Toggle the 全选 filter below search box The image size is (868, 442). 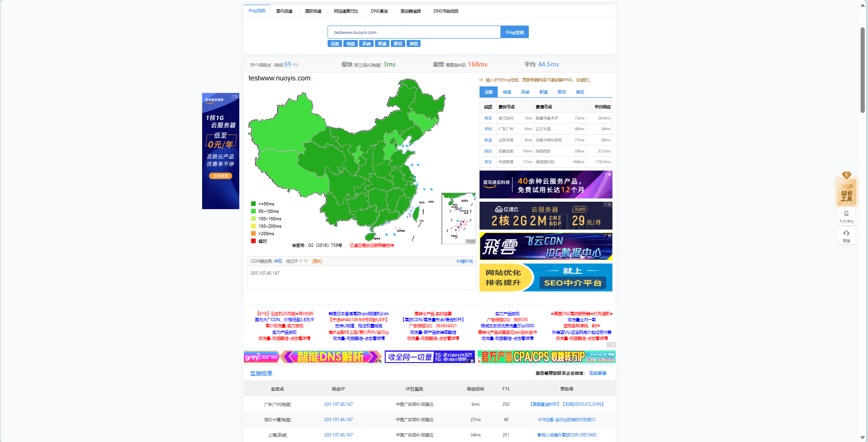coord(335,44)
